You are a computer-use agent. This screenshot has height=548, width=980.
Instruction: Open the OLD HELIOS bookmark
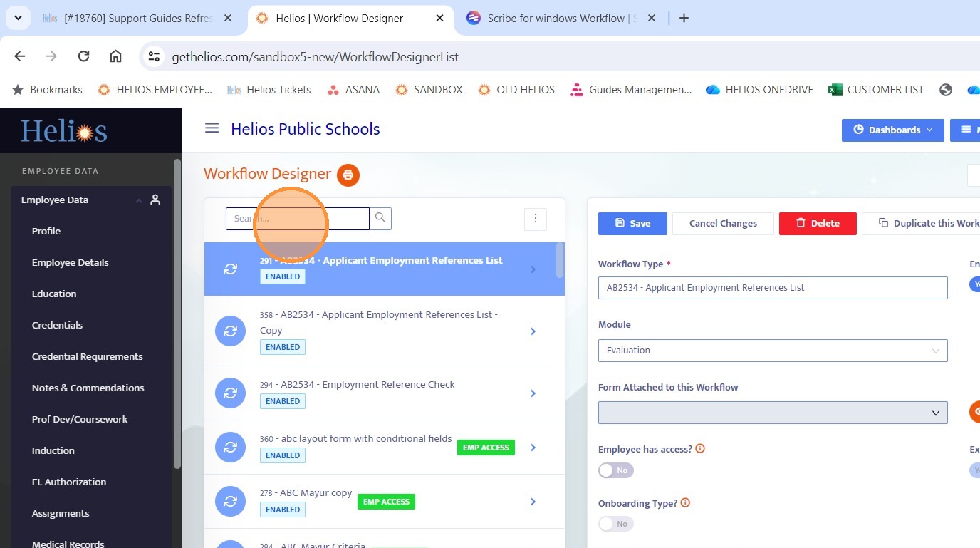coord(516,90)
